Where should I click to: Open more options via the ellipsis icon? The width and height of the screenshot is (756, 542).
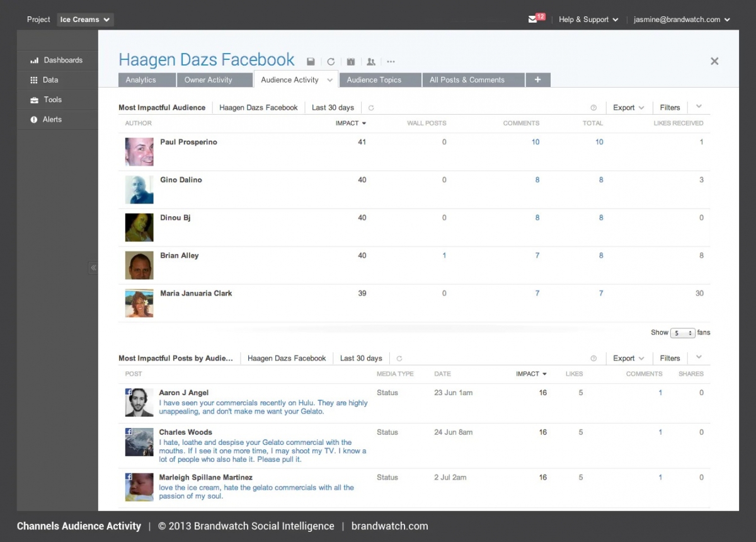pos(391,61)
